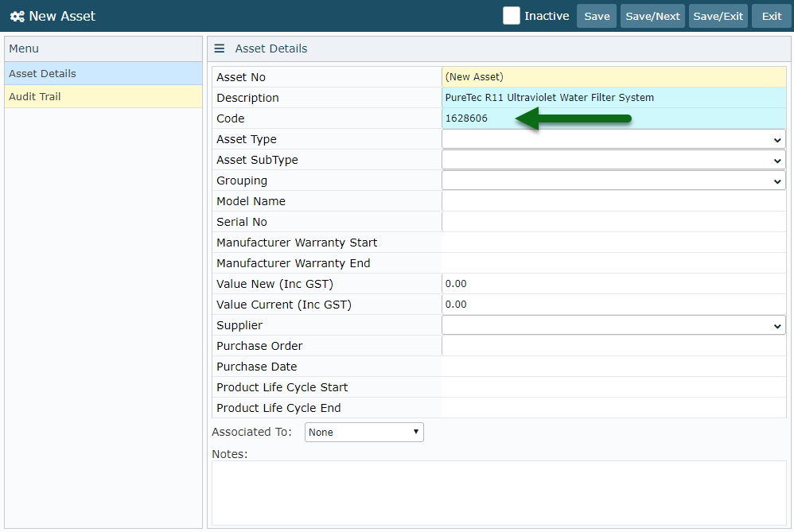Click the Model Name input field
This screenshot has width=794, height=532.
click(x=613, y=201)
